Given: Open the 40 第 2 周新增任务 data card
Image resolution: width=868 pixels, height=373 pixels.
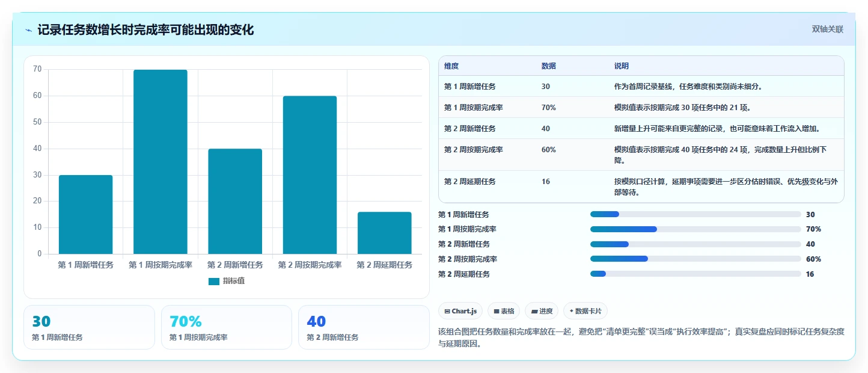Looking at the screenshot, I should point(364,327).
